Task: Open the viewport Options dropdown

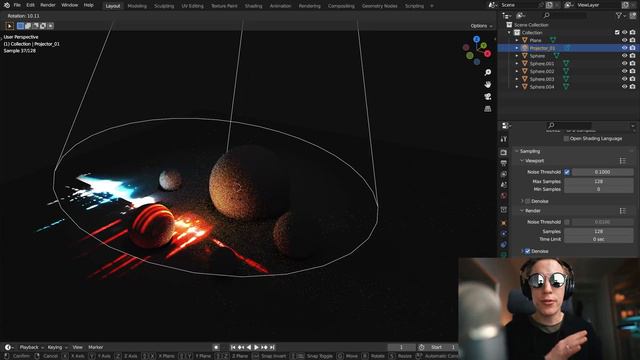Action: click(481, 26)
